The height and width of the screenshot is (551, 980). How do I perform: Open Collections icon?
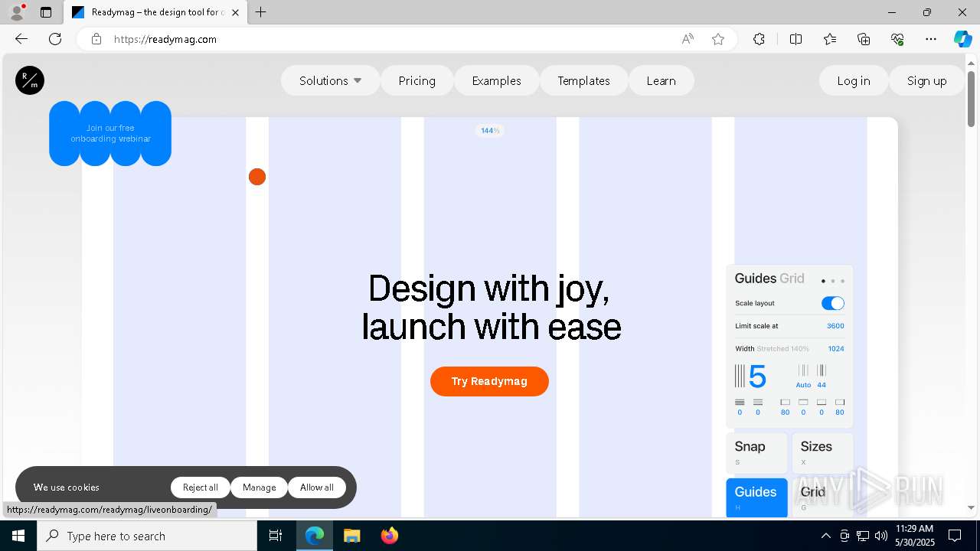[x=864, y=39]
